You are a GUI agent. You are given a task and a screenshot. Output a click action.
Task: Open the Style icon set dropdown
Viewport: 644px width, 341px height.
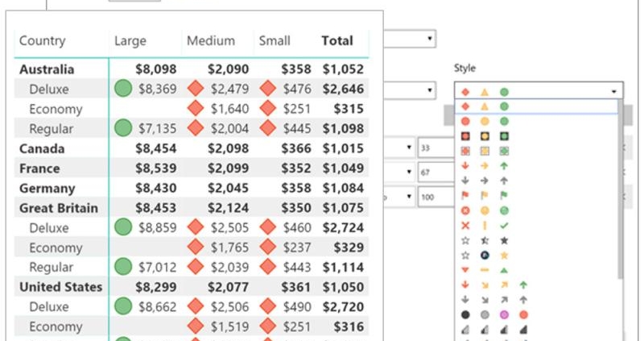click(x=539, y=91)
